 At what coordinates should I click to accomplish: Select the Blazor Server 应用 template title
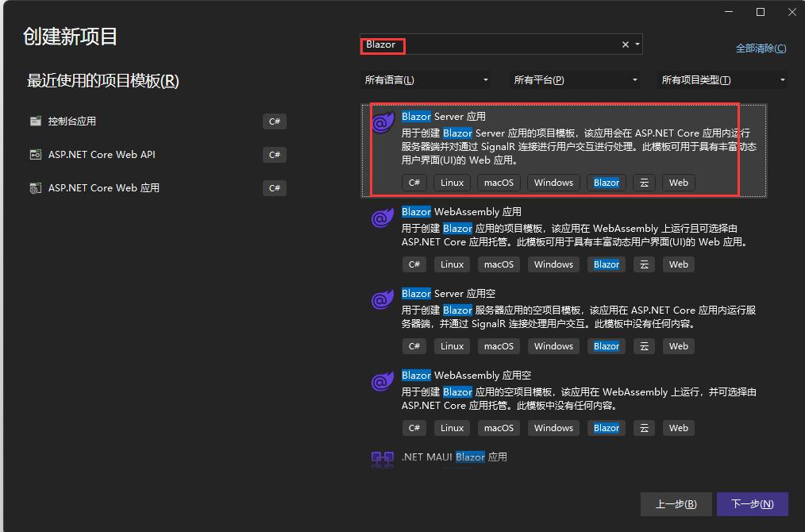click(x=444, y=117)
